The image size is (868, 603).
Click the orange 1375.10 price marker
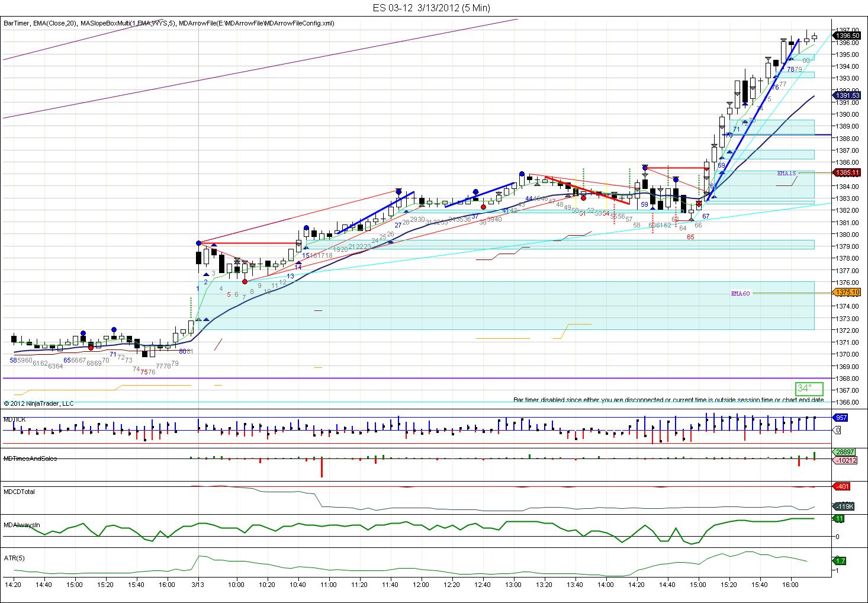click(x=847, y=293)
